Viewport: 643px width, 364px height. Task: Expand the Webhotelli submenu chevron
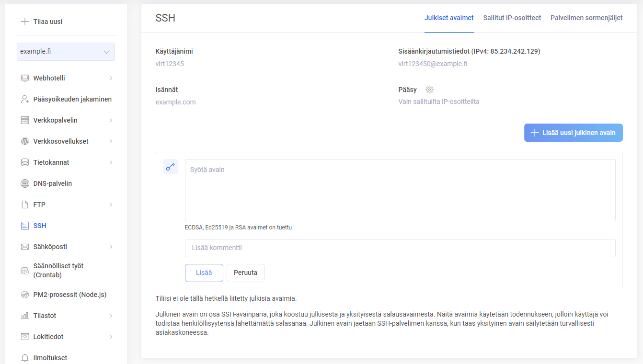pyautogui.click(x=111, y=78)
